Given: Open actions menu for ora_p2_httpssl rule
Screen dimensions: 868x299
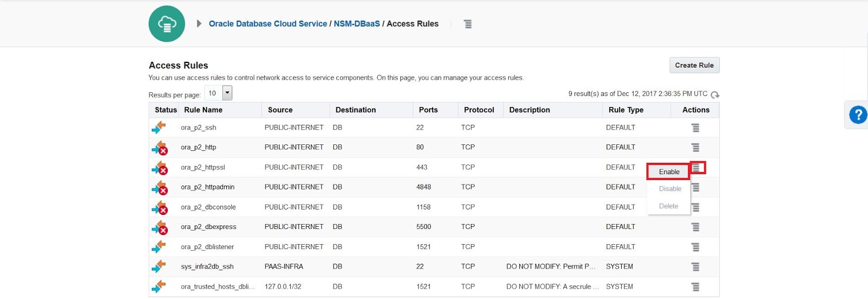Looking at the screenshot, I should tap(696, 168).
